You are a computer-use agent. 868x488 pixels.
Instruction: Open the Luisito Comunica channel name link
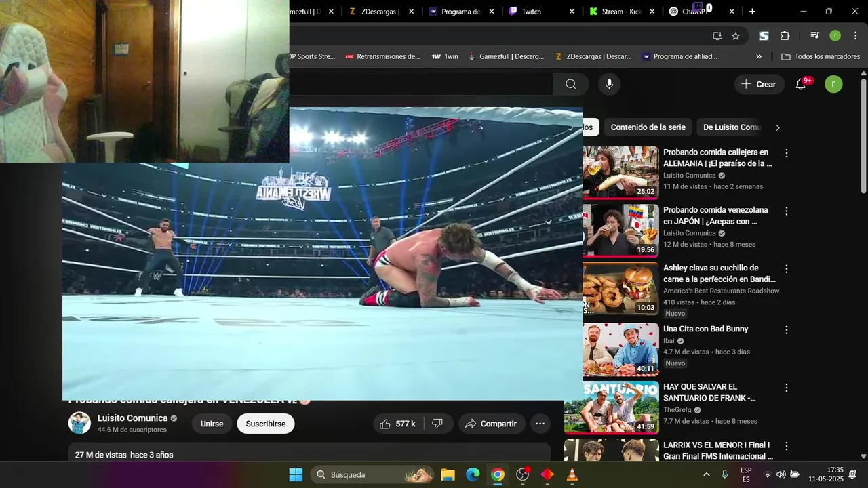coord(132,418)
